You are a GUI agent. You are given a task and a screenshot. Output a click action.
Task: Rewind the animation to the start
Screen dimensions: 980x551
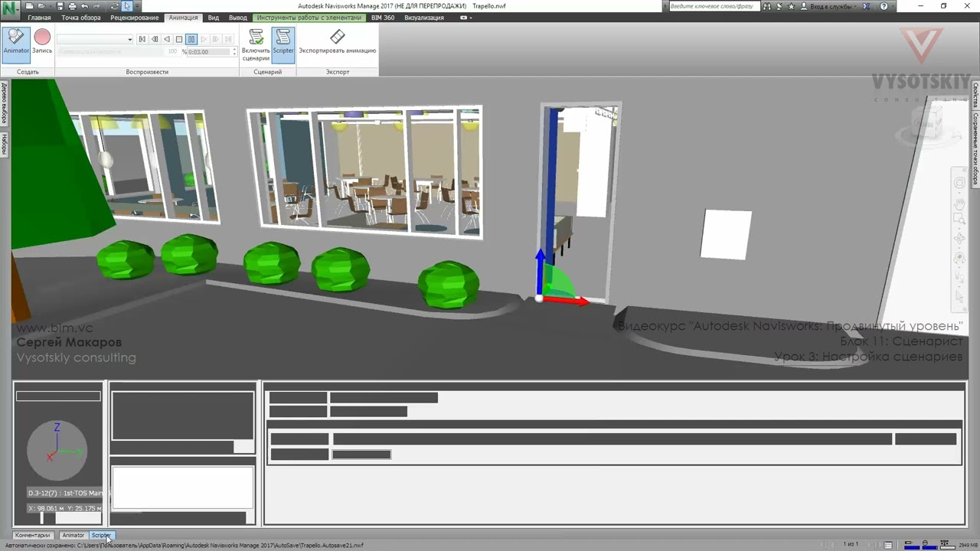point(142,39)
